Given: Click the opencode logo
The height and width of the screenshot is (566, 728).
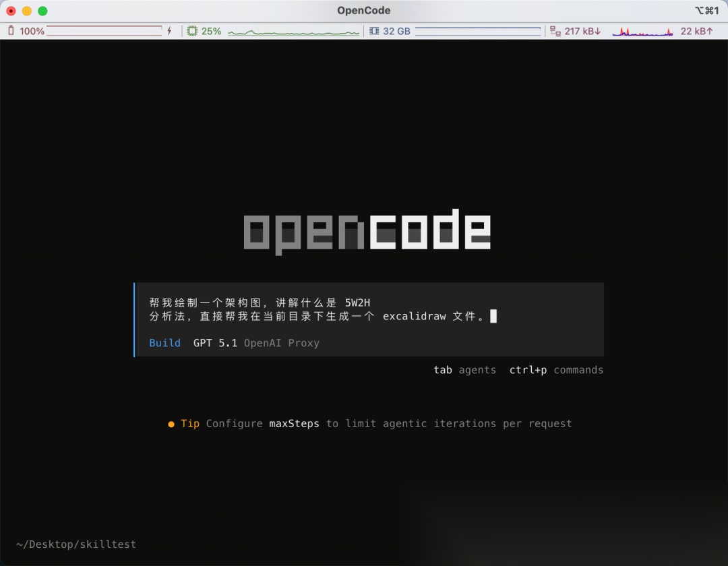Looking at the screenshot, I should (x=367, y=232).
